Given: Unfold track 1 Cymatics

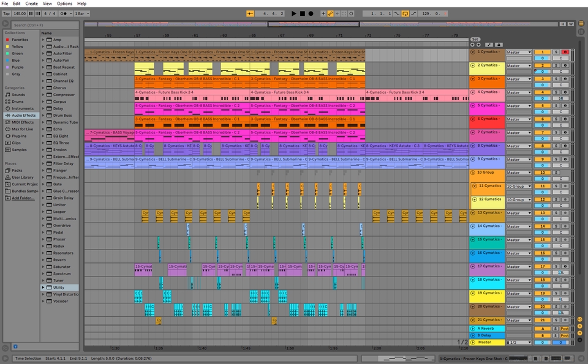Looking at the screenshot, I should tap(472, 52).
